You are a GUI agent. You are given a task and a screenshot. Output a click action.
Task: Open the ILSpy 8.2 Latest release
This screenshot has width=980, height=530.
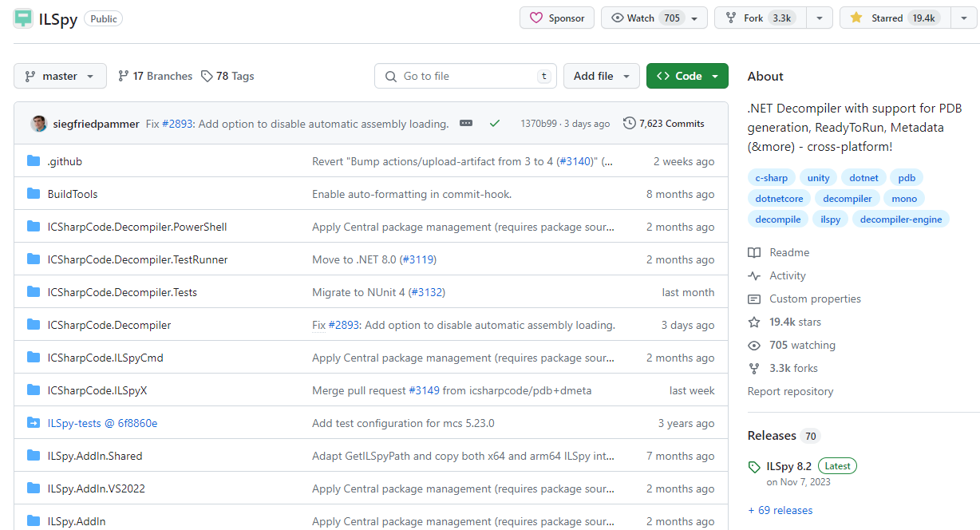click(802, 472)
